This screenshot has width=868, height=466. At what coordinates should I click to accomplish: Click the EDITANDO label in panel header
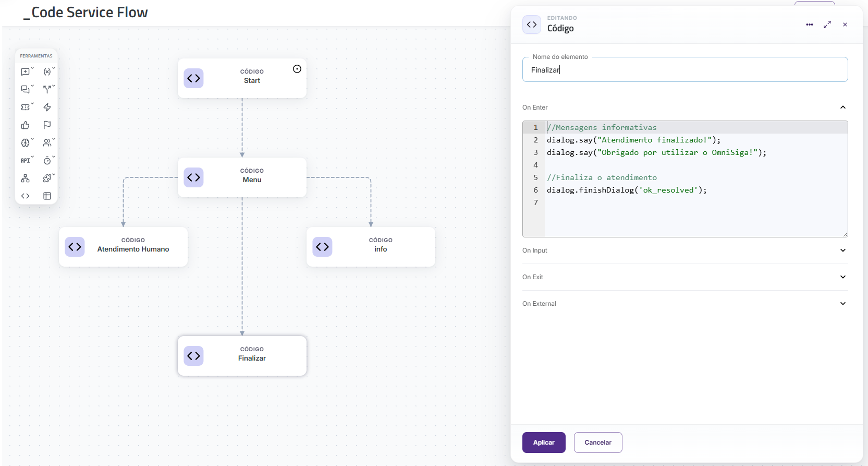tap(562, 18)
